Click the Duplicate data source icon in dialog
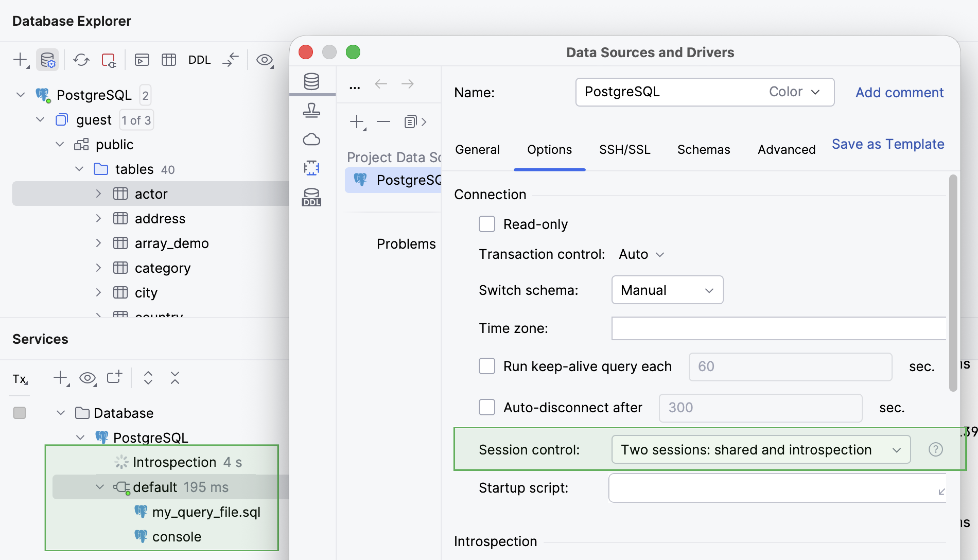The image size is (978, 560). tap(411, 122)
